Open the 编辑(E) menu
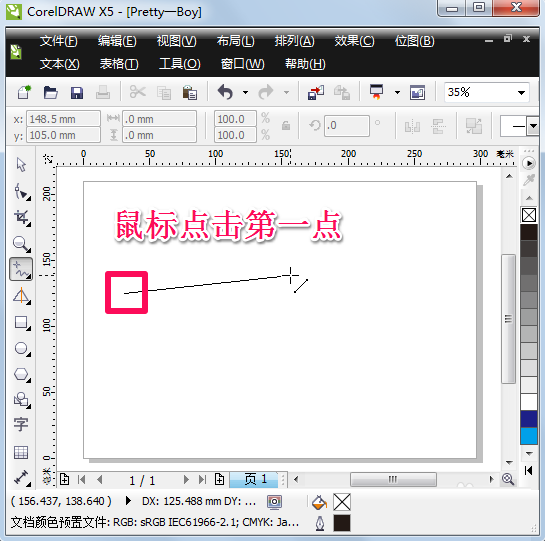Viewport: 545px width, 541px height. click(117, 41)
